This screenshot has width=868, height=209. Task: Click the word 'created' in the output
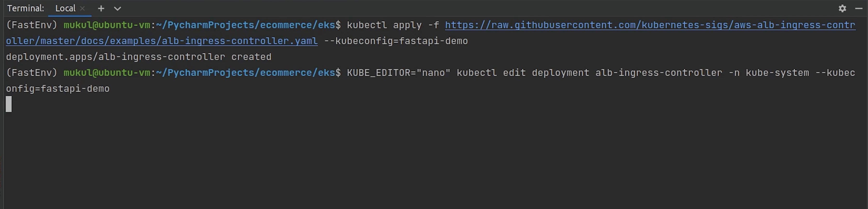point(251,57)
